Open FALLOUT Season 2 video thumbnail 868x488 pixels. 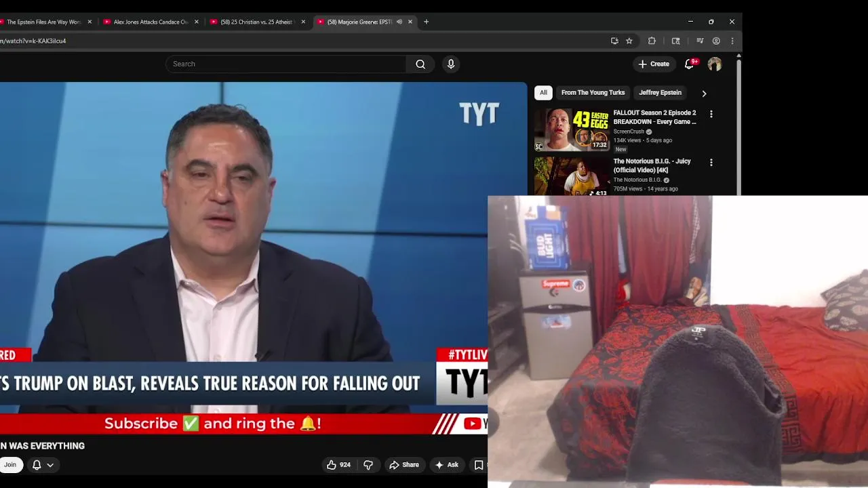coord(572,129)
